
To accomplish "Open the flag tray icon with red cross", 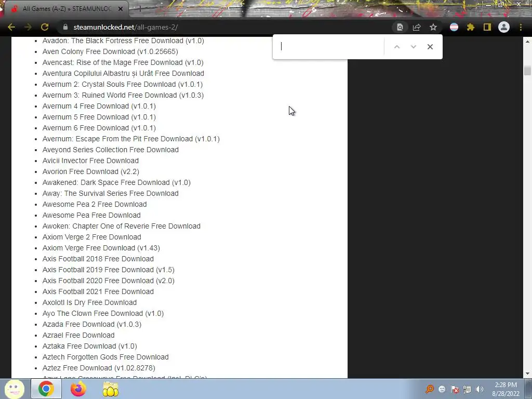I will 455,389.
